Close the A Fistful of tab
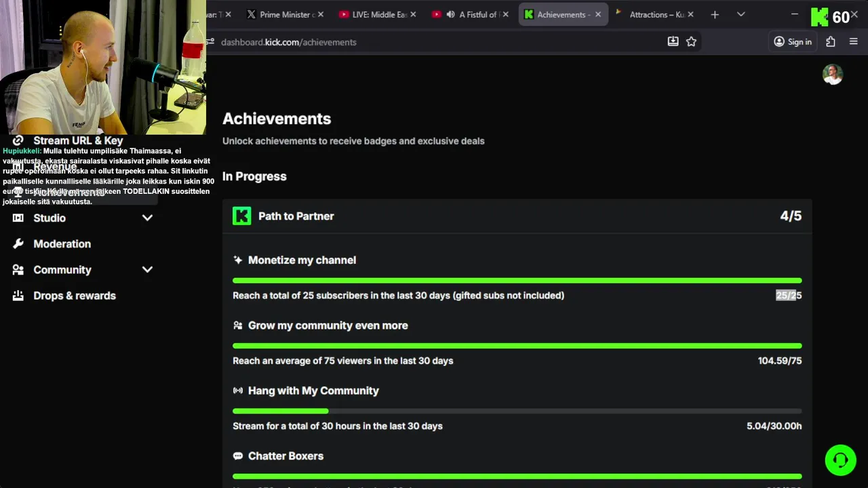The height and width of the screenshot is (488, 868). (x=505, y=14)
